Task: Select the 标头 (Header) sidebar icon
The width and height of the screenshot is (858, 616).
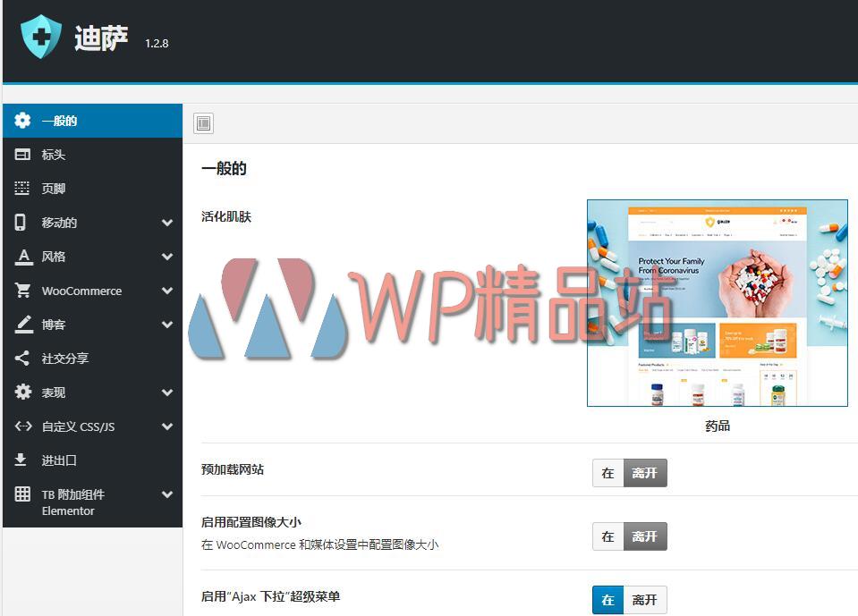Action: click(x=22, y=154)
